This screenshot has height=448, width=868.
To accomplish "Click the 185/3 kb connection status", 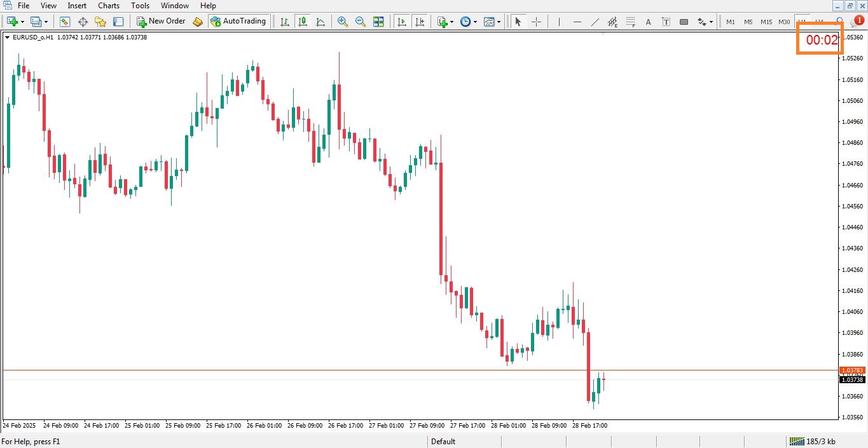I will click(x=813, y=442).
